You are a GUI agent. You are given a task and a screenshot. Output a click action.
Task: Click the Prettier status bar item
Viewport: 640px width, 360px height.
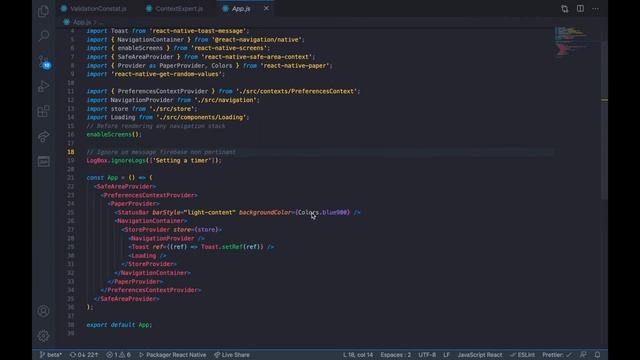tap(557, 355)
